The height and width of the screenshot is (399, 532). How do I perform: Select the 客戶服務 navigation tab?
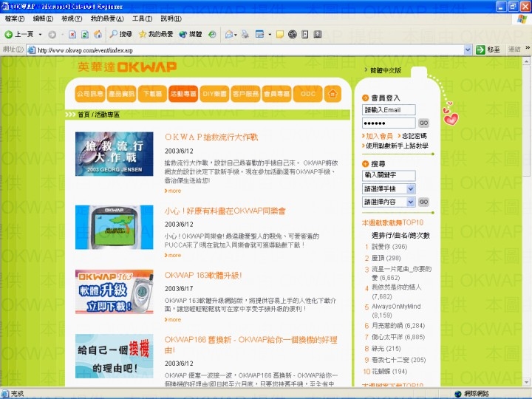pos(245,94)
